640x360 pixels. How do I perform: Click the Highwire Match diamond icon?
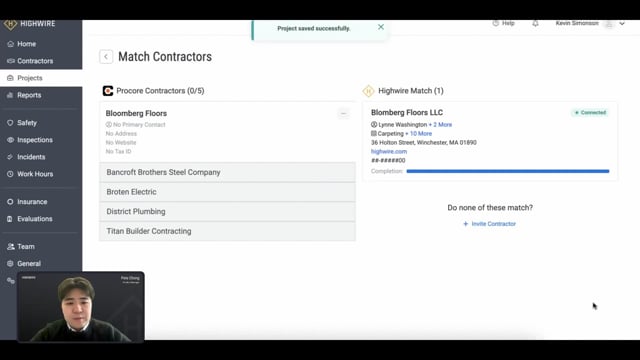pos(368,91)
